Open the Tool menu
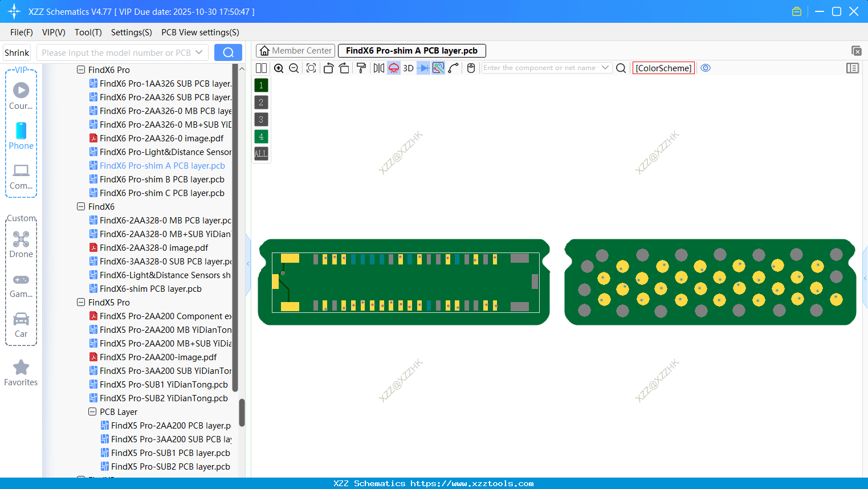 click(x=88, y=32)
